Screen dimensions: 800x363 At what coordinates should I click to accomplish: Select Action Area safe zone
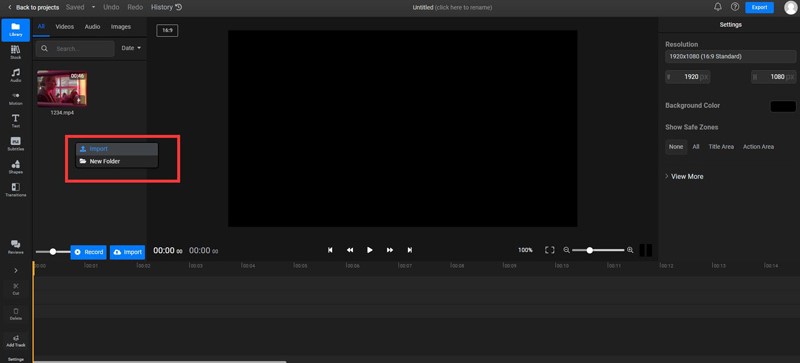click(758, 147)
